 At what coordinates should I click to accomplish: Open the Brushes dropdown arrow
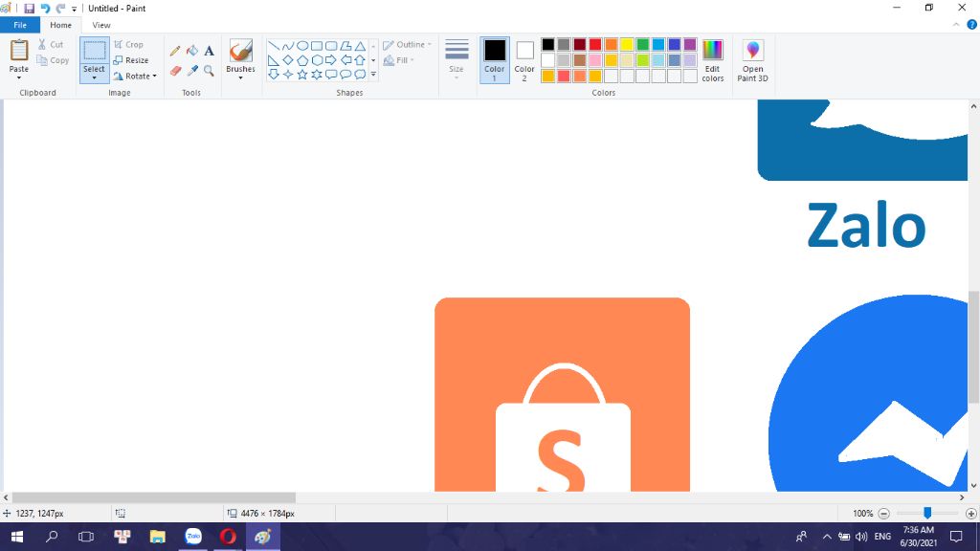coord(240,77)
